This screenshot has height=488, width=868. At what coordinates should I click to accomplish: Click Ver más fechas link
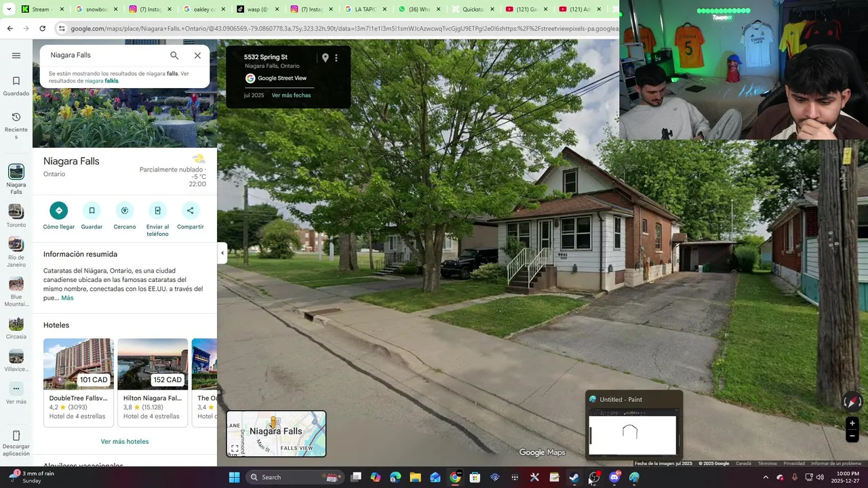291,96
